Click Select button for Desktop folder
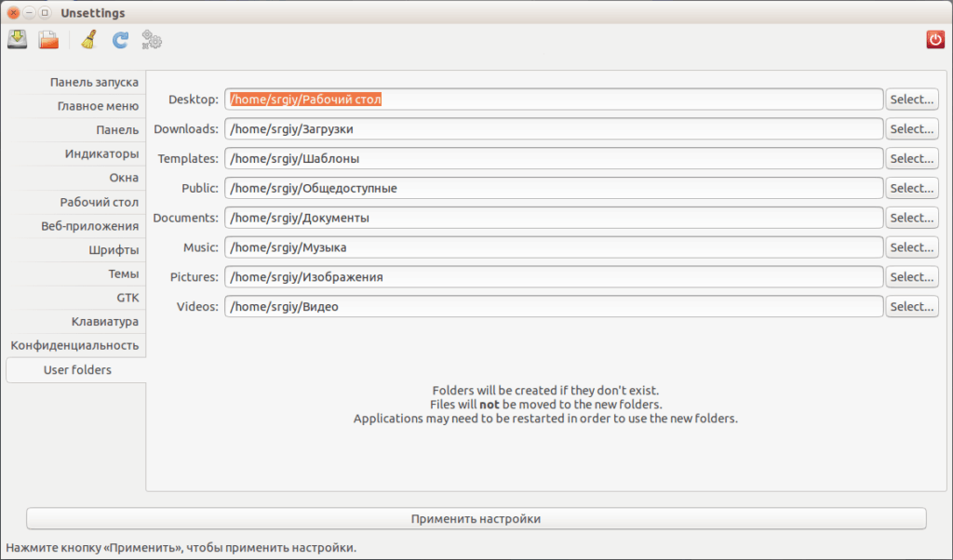Screen dimensions: 953x560 (x=912, y=99)
